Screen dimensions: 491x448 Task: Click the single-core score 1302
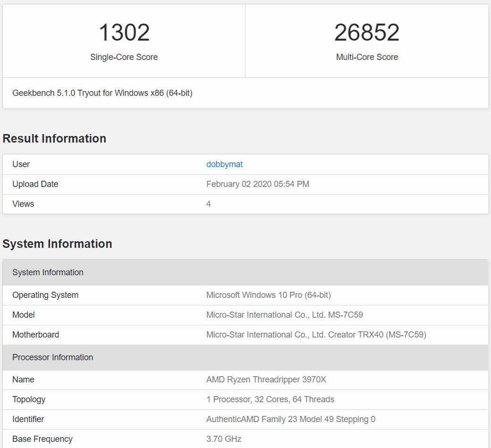click(124, 33)
